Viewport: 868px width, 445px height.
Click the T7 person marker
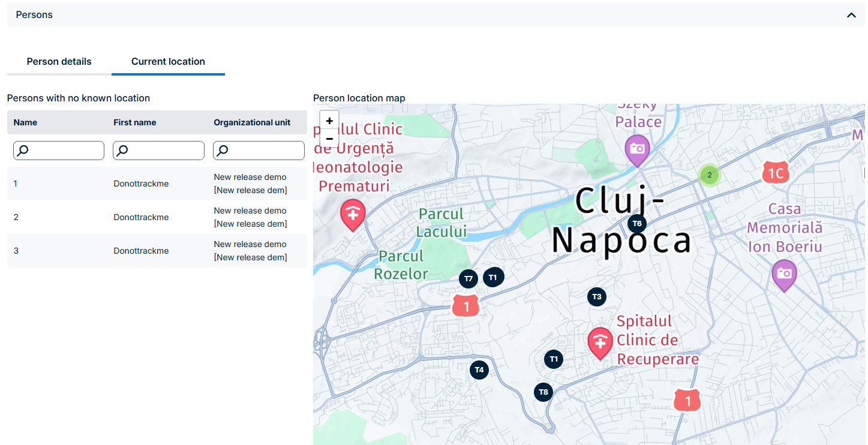coord(468,278)
